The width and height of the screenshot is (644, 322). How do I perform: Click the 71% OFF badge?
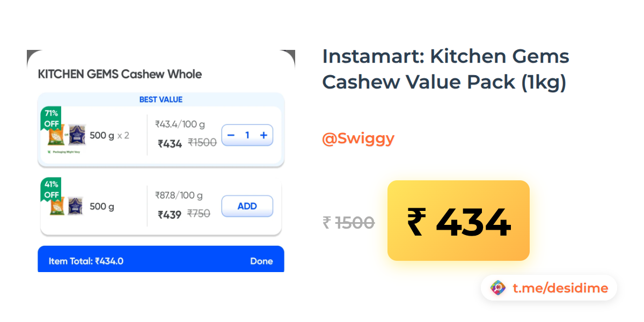pyautogui.click(x=52, y=118)
